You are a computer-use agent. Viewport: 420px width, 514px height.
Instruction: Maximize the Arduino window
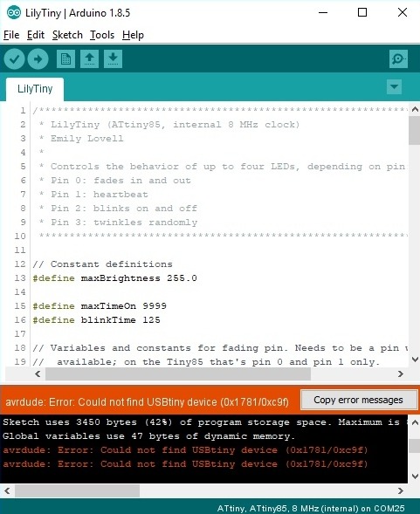(x=362, y=13)
